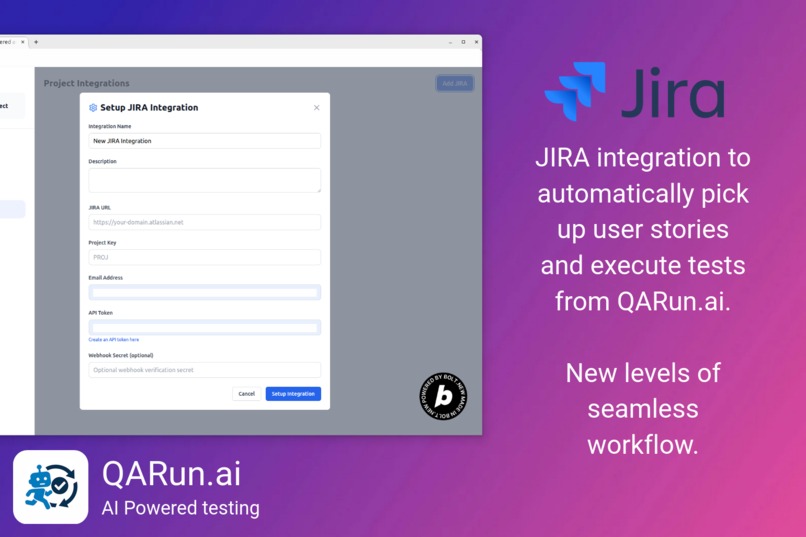Viewport: 806px width, 537px height.
Task: Click the Email Address field
Action: pyautogui.click(x=205, y=292)
